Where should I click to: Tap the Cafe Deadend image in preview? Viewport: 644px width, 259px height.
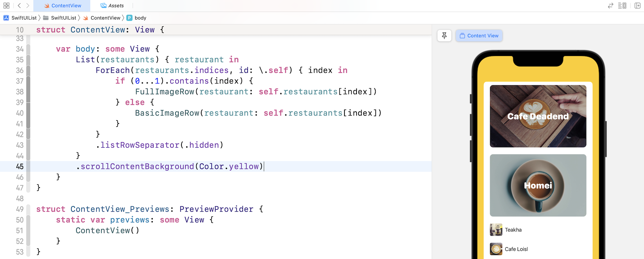(538, 116)
